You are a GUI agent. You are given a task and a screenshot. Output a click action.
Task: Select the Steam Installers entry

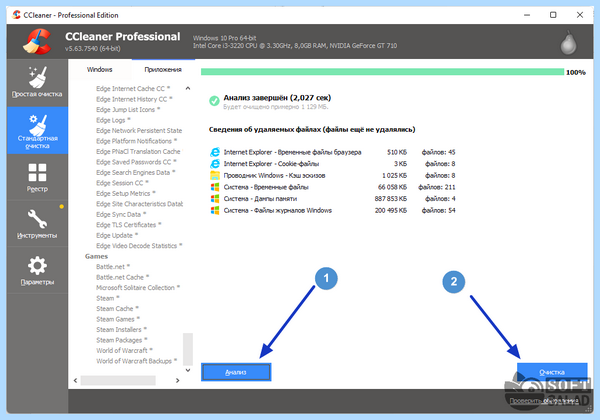pos(122,330)
